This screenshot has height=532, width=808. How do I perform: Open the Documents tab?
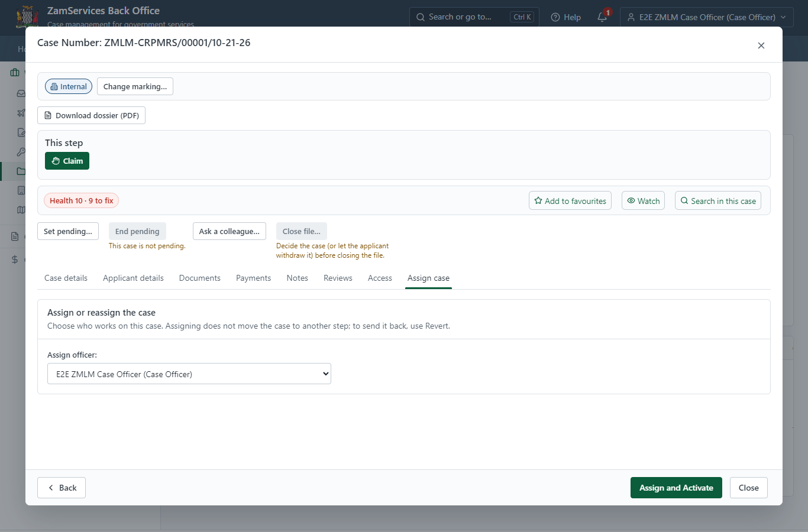tap(200, 278)
